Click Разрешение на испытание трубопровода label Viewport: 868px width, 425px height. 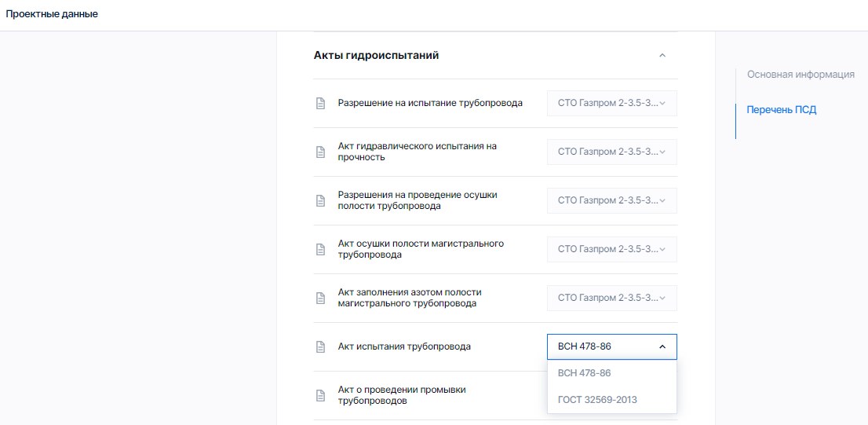(430, 103)
